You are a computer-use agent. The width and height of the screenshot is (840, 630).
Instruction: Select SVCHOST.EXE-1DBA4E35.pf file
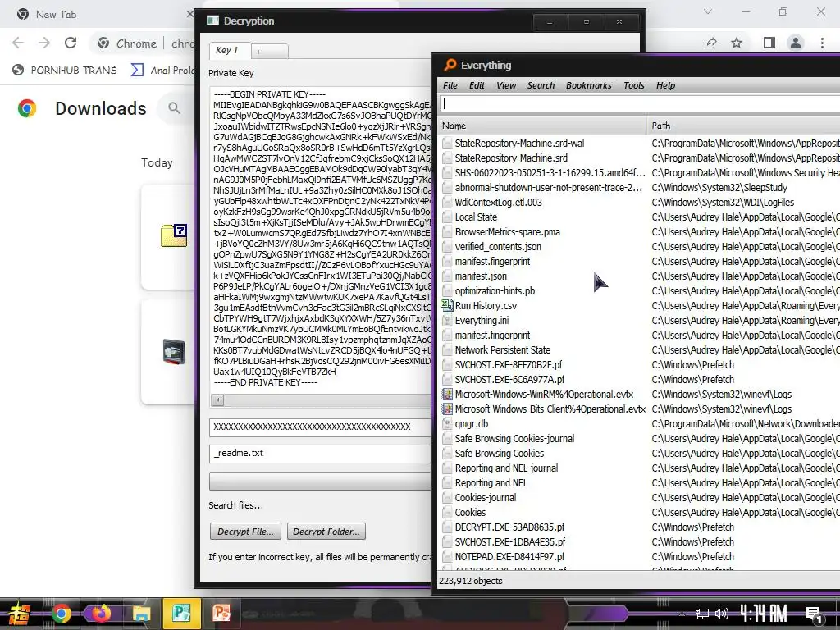pyautogui.click(x=510, y=542)
